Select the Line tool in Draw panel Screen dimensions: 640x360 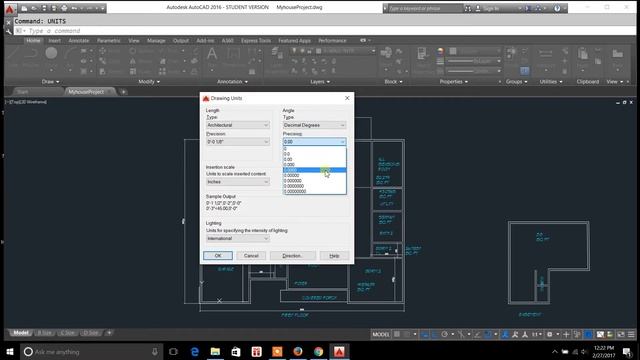[12, 54]
